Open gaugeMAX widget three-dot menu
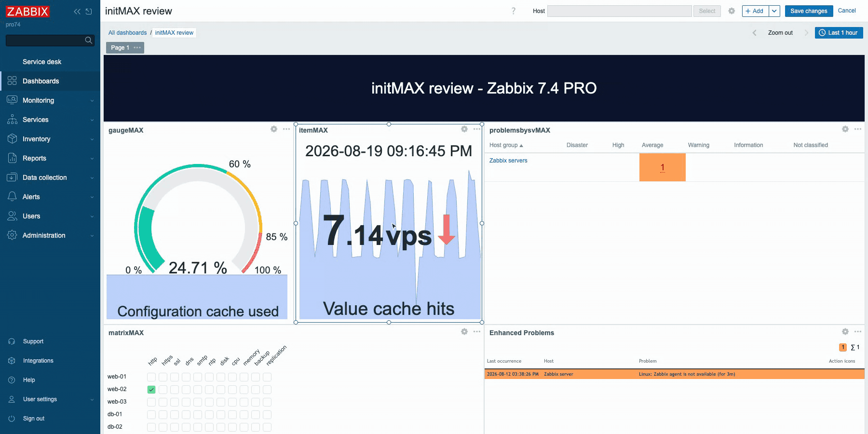The image size is (868, 434). (286, 129)
